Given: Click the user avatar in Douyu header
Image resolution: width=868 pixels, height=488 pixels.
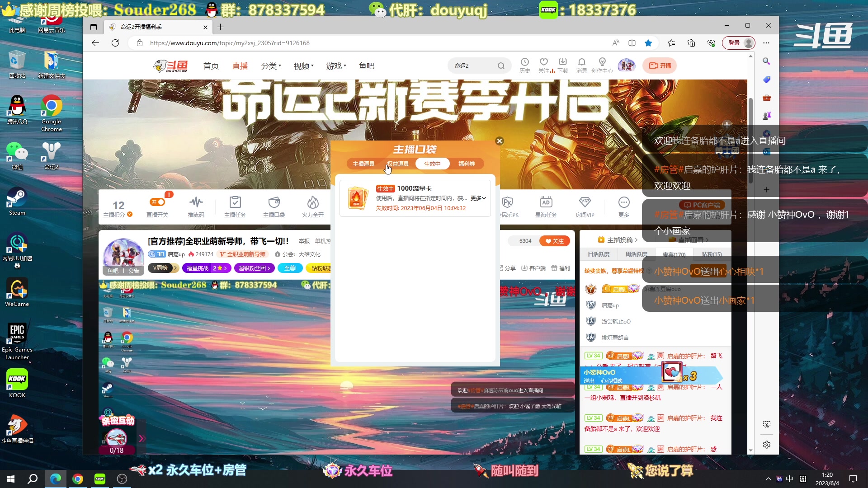Looking at the screenshot, I should [x=627, y=66].
